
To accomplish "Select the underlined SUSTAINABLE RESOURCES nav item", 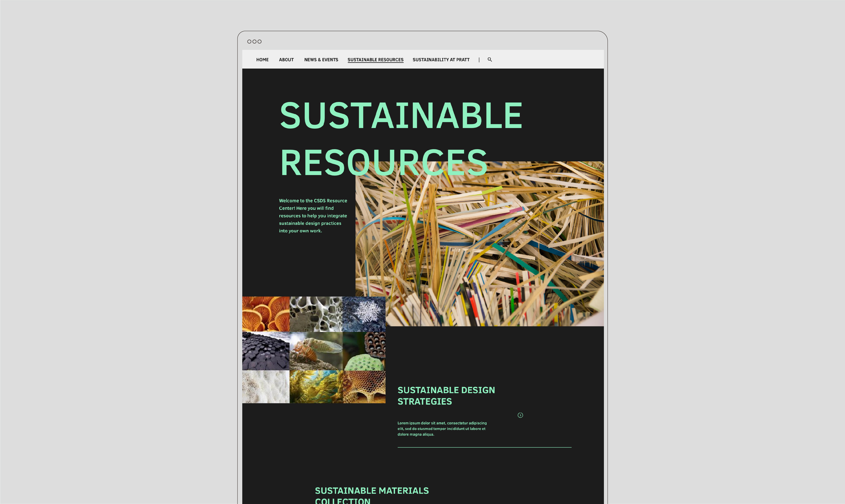I will tap(375, 60).
